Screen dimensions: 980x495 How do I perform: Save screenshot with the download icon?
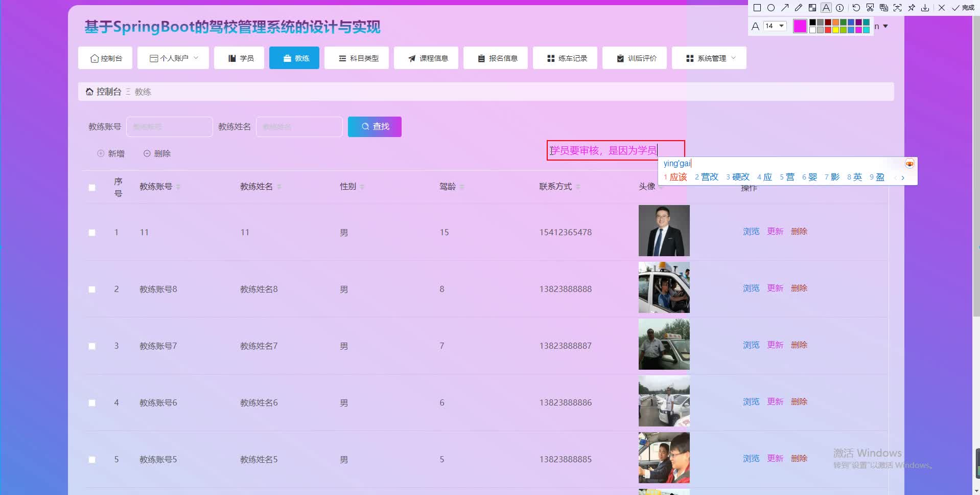pos(925,8)
